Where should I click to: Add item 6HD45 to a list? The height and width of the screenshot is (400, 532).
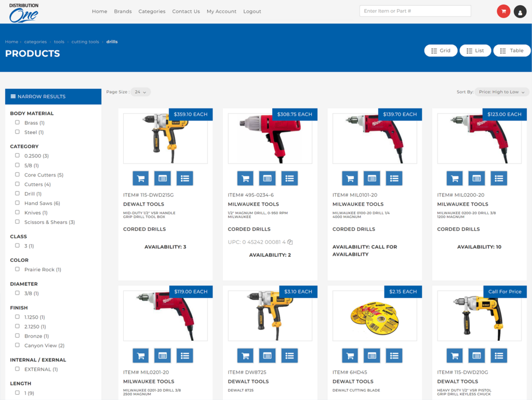394,355
